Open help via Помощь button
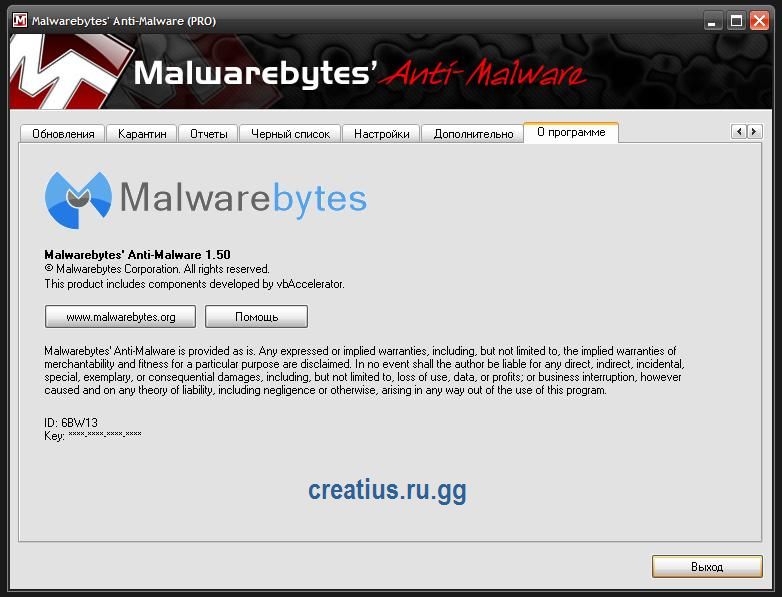 (256, 317)
